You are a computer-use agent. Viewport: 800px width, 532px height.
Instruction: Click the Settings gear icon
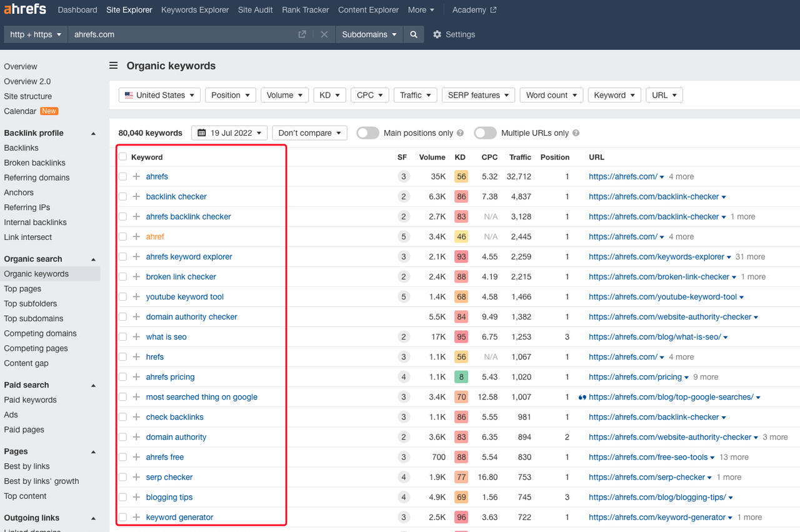437,34
